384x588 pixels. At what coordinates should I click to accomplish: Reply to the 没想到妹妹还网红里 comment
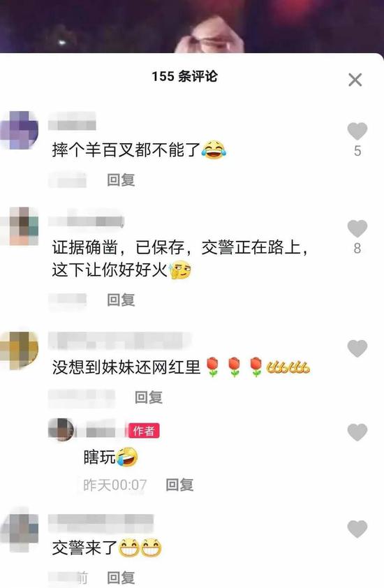149,397
